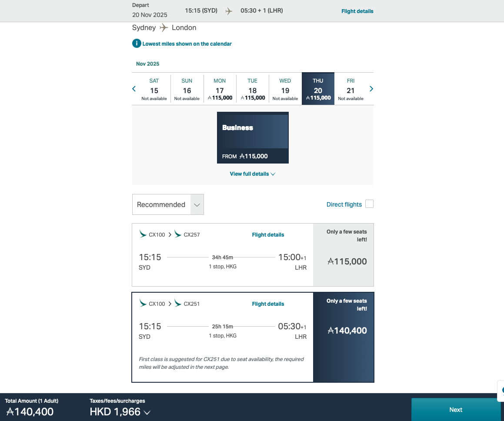504x421 pixels.
Task: Click the Next button
Action: [456, 410]
